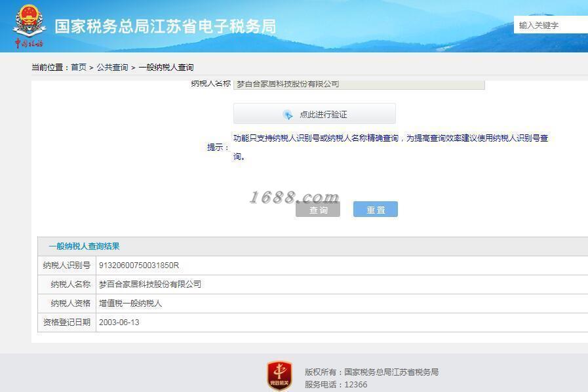The image size is (588, 392).
Task: Click the 一般纳税人查询结果 header
Action: 84,246
